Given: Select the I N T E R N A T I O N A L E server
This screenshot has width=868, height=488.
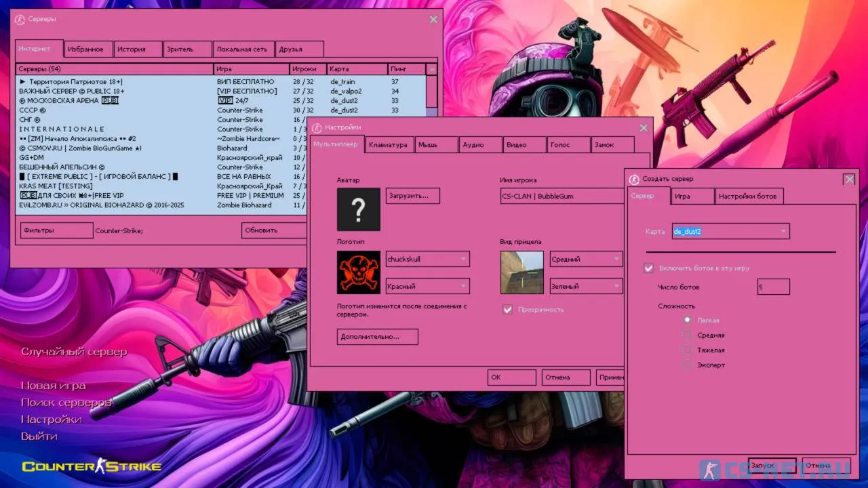Looking at the screenshot, I should coord(161,129).
